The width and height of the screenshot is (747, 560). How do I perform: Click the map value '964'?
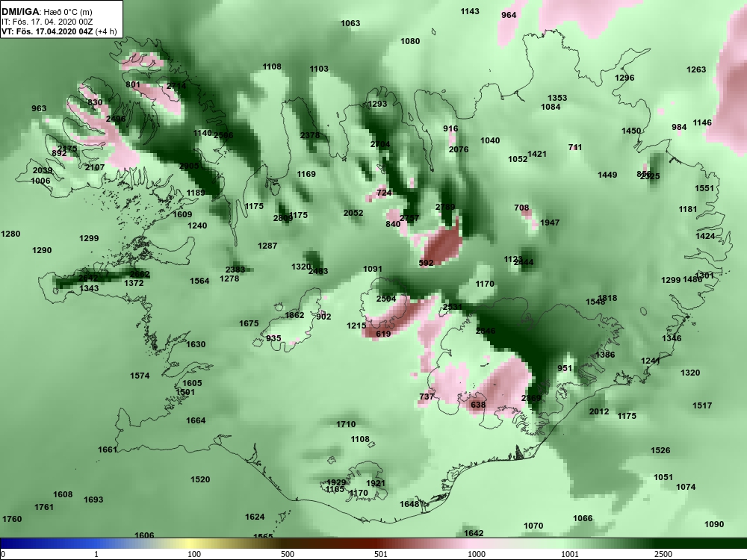tap(509, 15)
